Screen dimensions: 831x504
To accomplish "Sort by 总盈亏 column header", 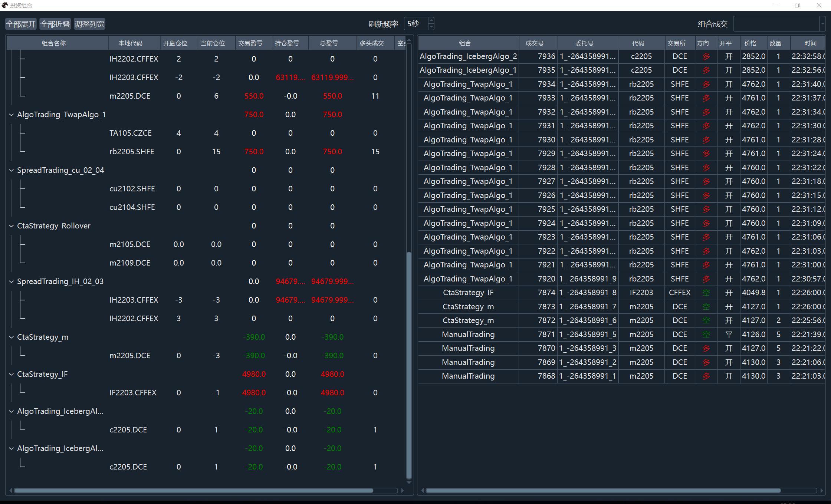I will [329, 43].
